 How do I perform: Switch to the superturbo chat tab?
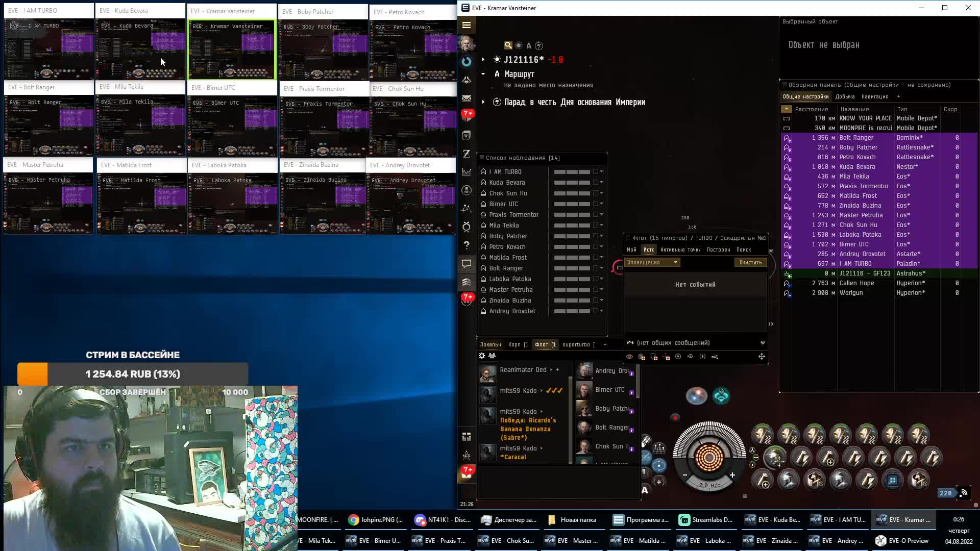578,344
